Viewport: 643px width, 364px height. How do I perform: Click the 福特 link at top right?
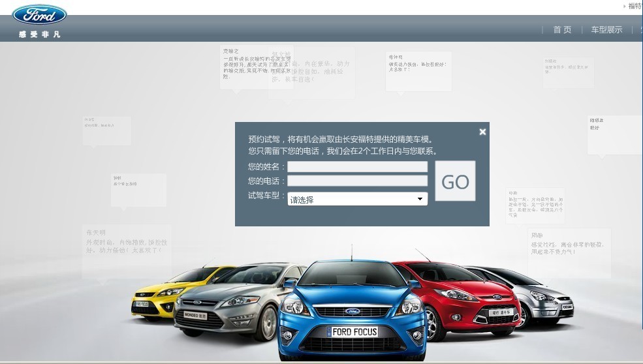635,6
